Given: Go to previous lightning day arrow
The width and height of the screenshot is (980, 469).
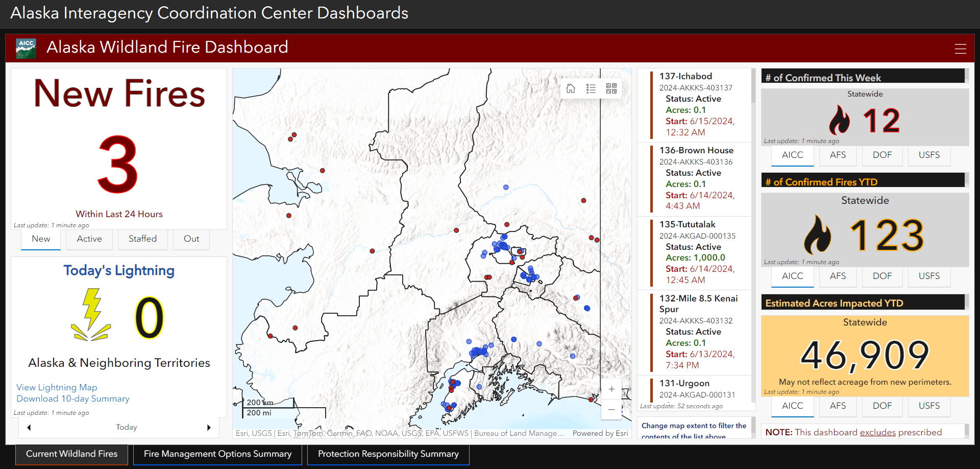Looking at the screenshot, I should [x=29, y=428].
